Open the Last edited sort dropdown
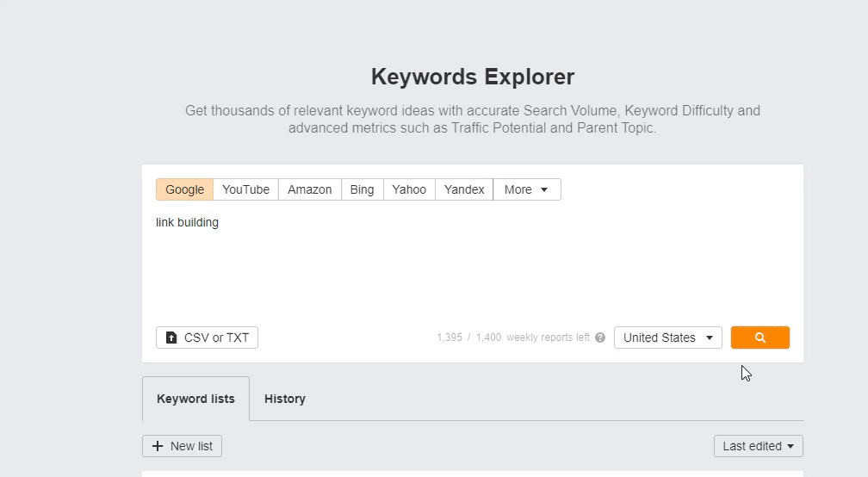The height and width of the screenshot is (477, 868). pos(759,446)
